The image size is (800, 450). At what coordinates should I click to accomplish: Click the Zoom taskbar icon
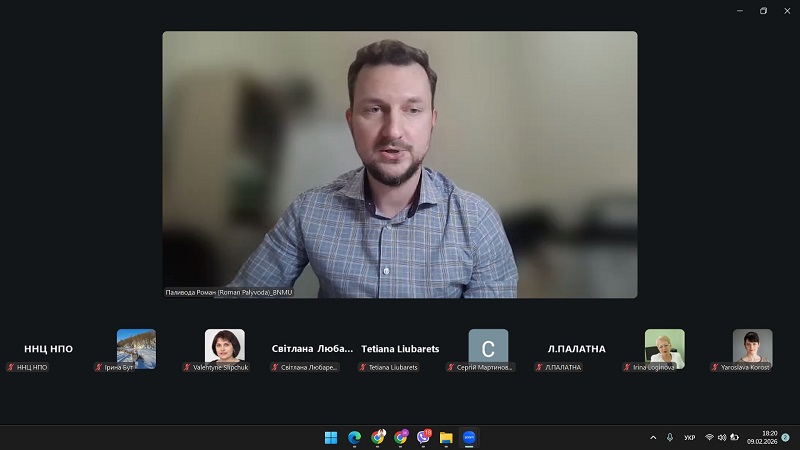tap(469, 437)
